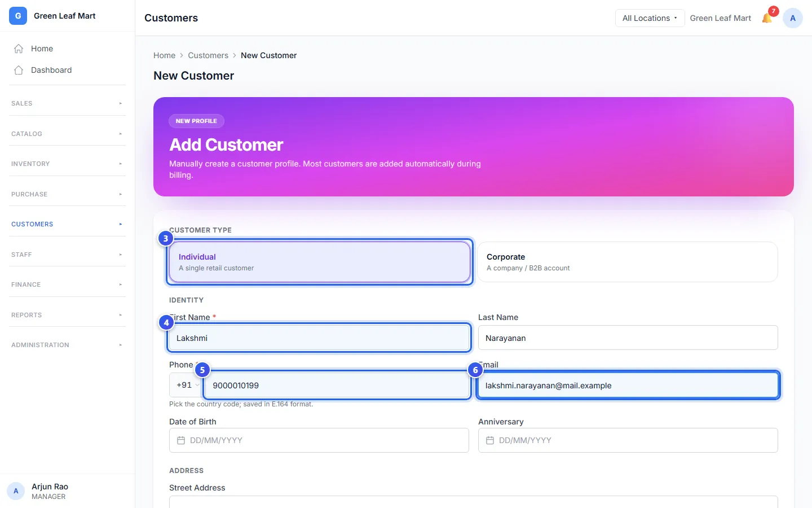The image size is (812, 508).
Task: Open the notifications bell icon
Action: pyautogui.click(x=767, y=18)
